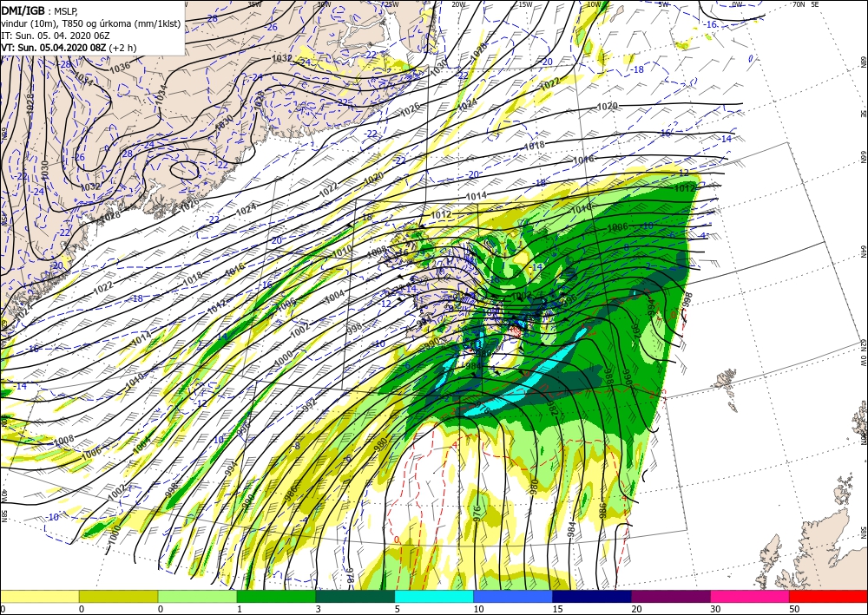Pick the cyan 5–10 mm legend swatch

tap(434, 596)
